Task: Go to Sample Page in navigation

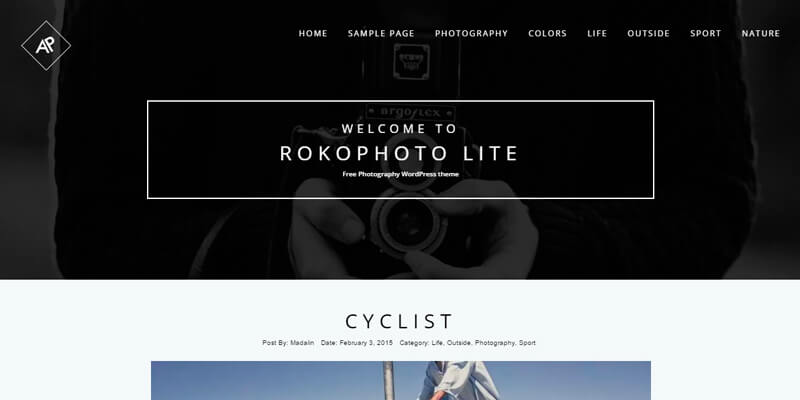Action: coord(381,34)
